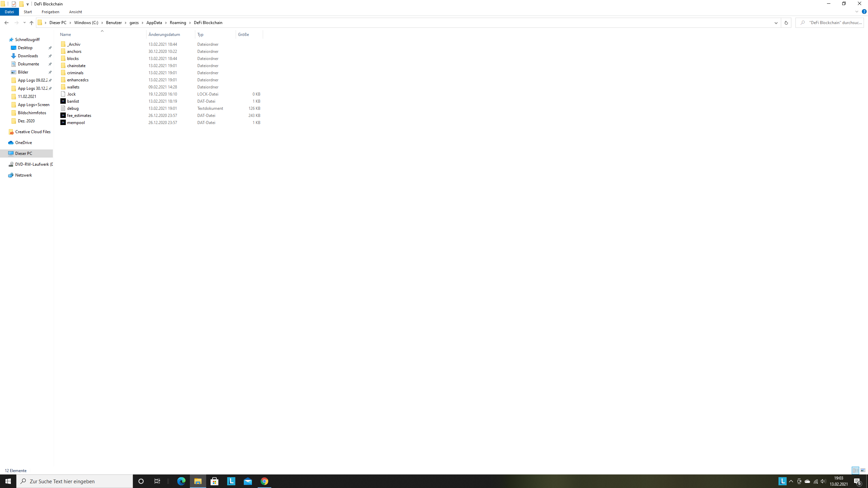This screenshot has width=868, height=488.
Task: Go back to previous folder
Action: pyautogui.click(x=6, y=23)
